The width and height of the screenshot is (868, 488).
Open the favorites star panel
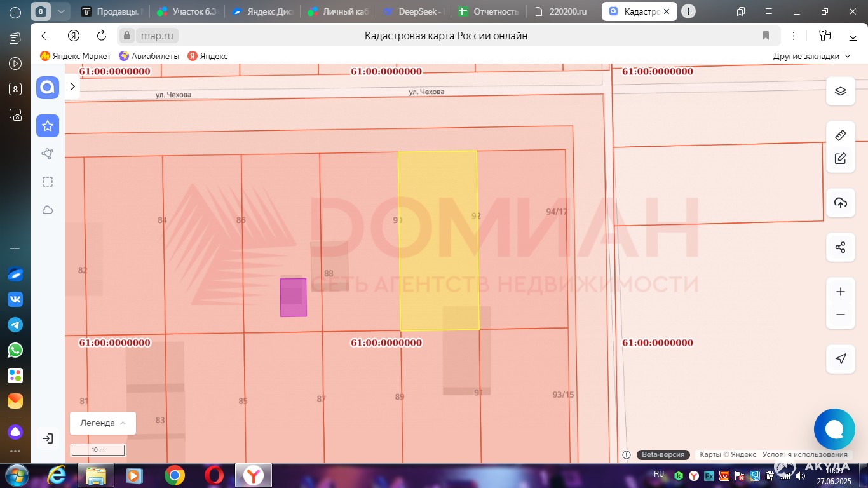point(48,126)
